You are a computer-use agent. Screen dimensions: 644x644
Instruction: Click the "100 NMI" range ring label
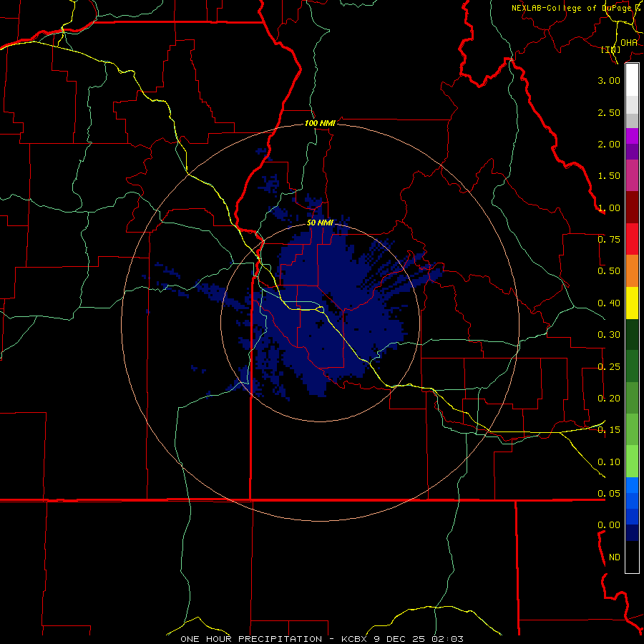point(320,123)
